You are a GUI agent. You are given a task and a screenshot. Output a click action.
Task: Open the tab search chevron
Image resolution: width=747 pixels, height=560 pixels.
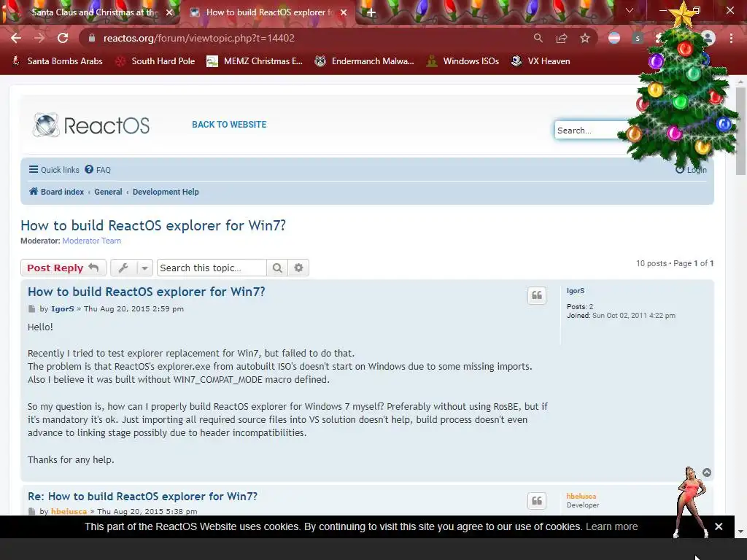tap(630, 10)
